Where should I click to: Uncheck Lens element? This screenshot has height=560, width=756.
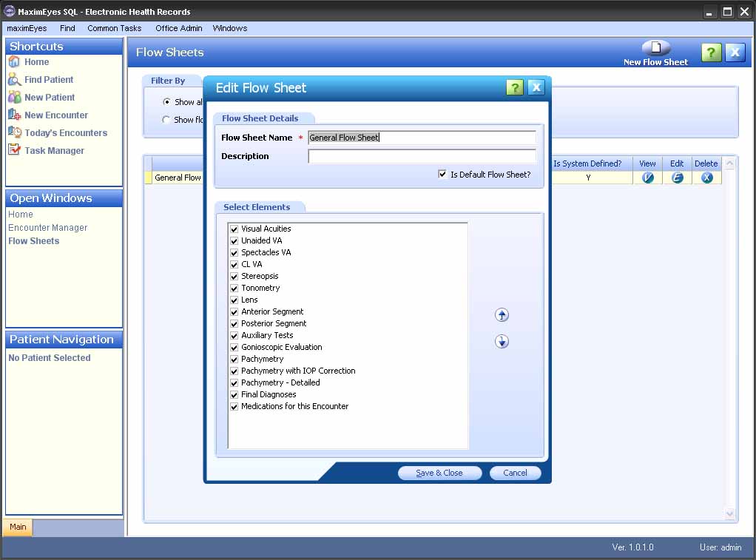[x=234, y=300]
